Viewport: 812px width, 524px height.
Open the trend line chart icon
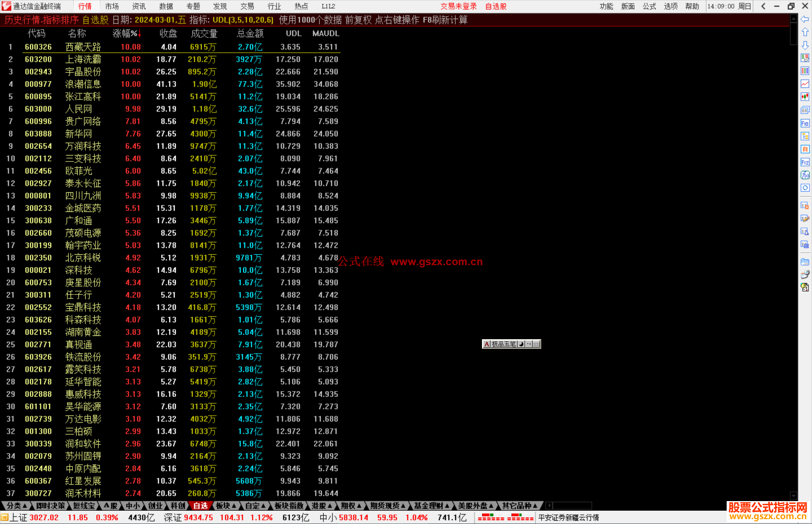point(805,84)
